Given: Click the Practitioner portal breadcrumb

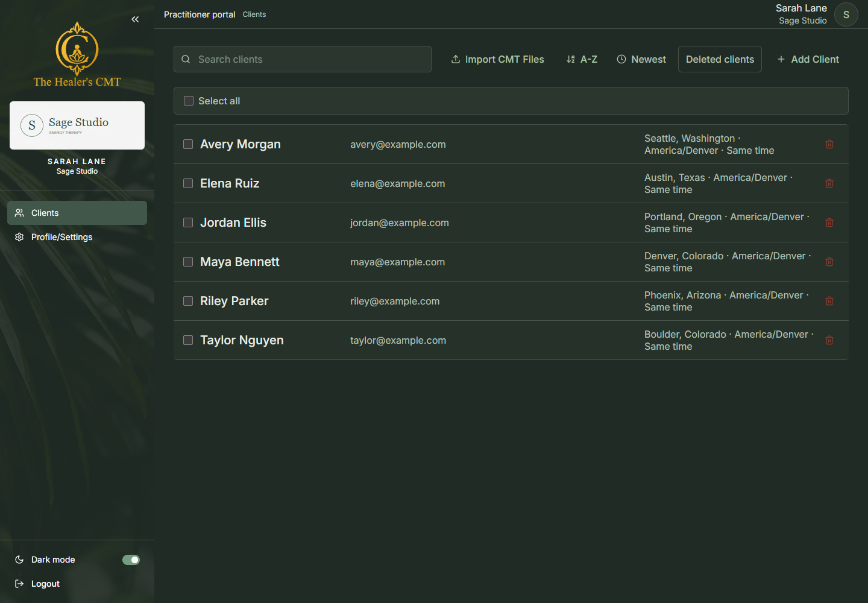Looking at the screenshot, I should coord(200,14).
